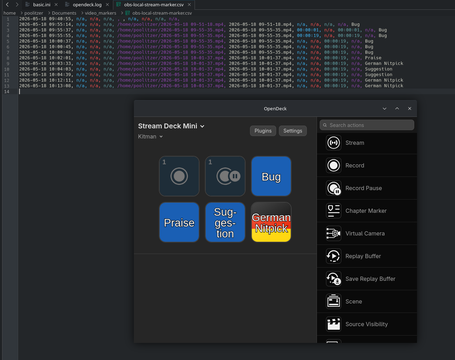This screenshot has height=360, width=455.
Task: Click the blue Praise key
Action: 179,222
